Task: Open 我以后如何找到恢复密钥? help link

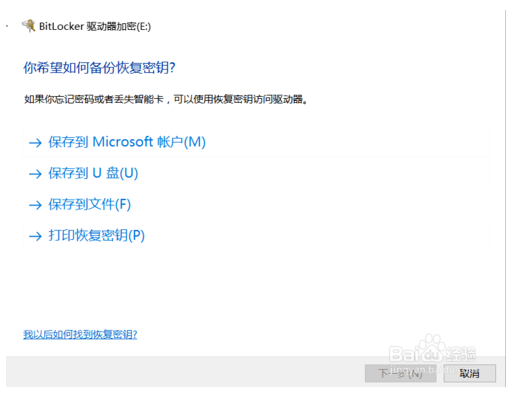Action: pyautogui.click(x=80, y=334)
